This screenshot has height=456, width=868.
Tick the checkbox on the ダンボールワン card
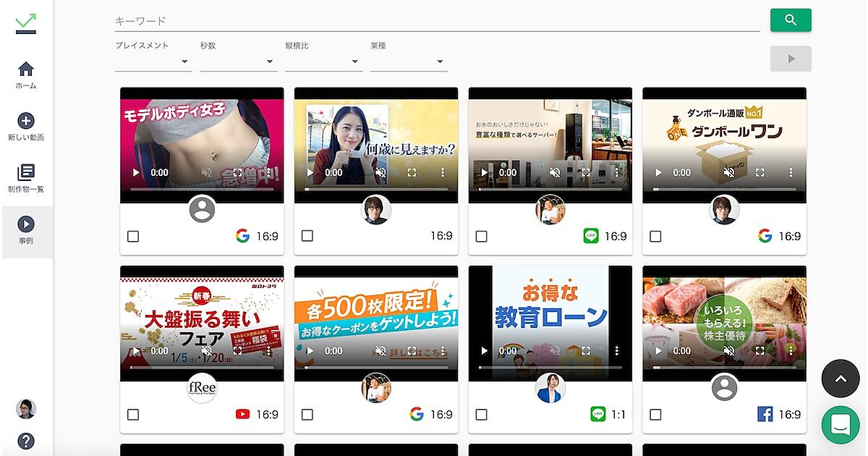(x=655, y=236)
